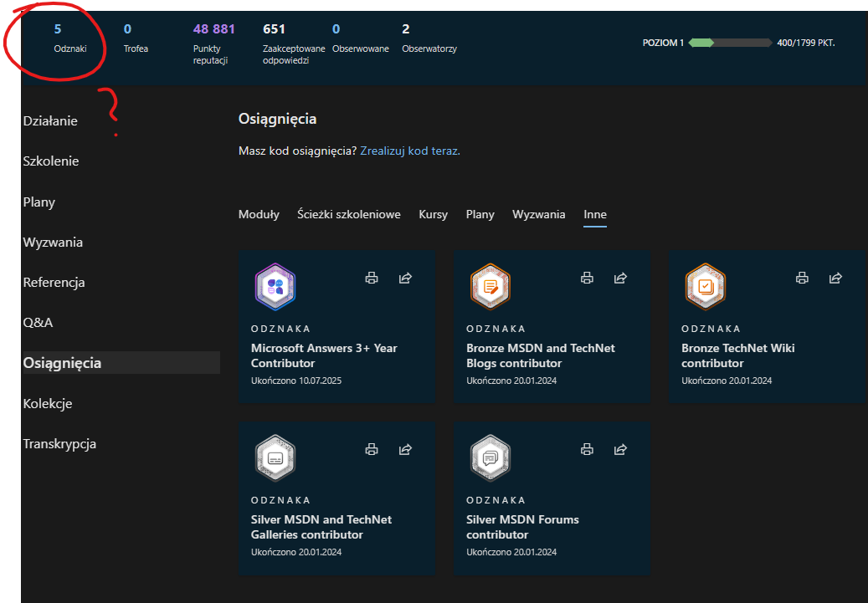
Task: Click the Silver MSDN and TechNet Galleries badge icon
Action: click(275, 458)
